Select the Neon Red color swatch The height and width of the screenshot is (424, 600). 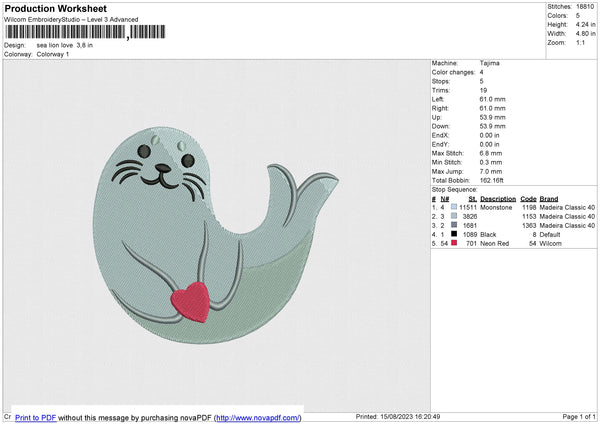pos(455,243)
